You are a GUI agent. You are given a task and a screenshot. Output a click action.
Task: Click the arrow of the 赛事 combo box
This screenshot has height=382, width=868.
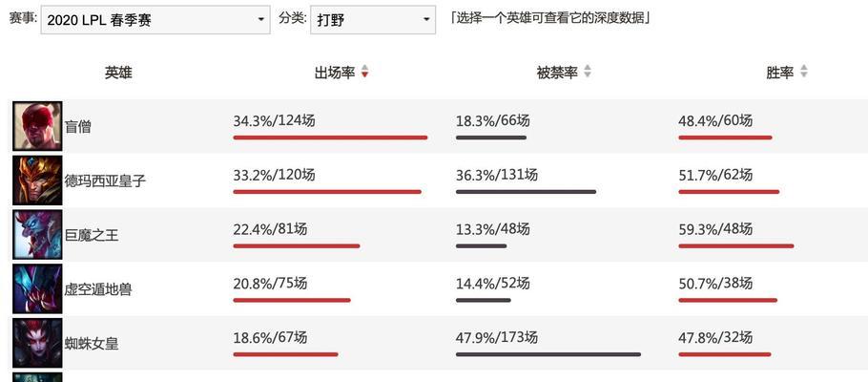(x=260, y=20)
